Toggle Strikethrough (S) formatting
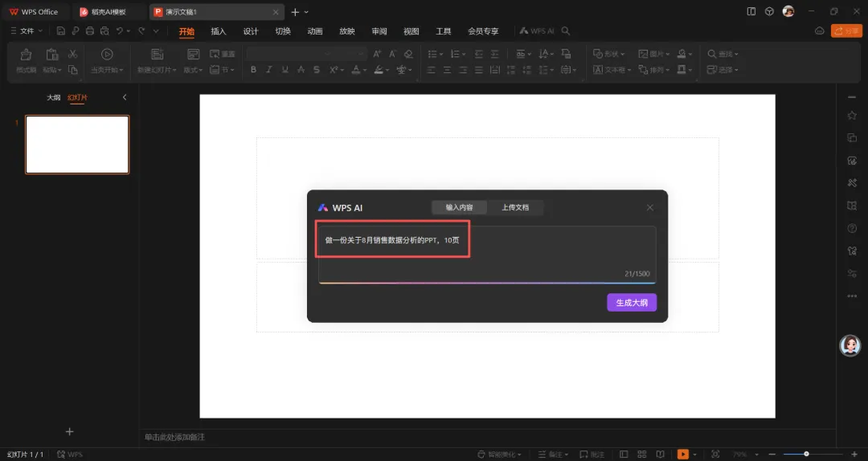 pyautogui.click(x=317, y=70)
